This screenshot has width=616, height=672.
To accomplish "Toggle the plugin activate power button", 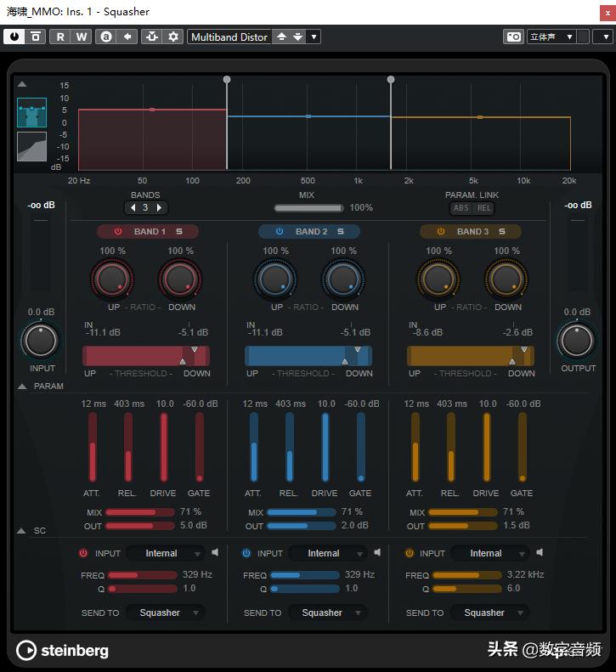I will 14,37.
